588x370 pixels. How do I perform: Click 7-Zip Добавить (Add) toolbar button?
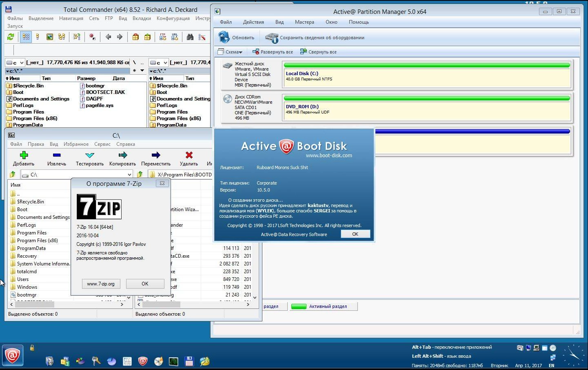[24, 158]
